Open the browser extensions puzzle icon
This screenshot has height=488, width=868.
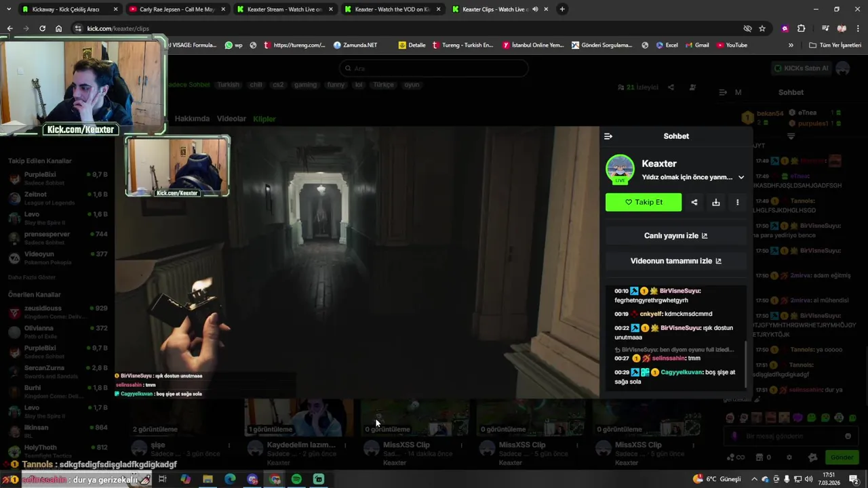[x=801, y=28]
